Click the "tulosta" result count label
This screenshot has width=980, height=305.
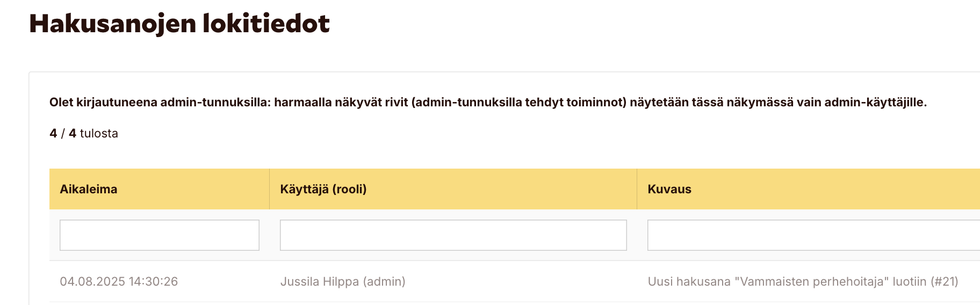[x=99, y=133]
